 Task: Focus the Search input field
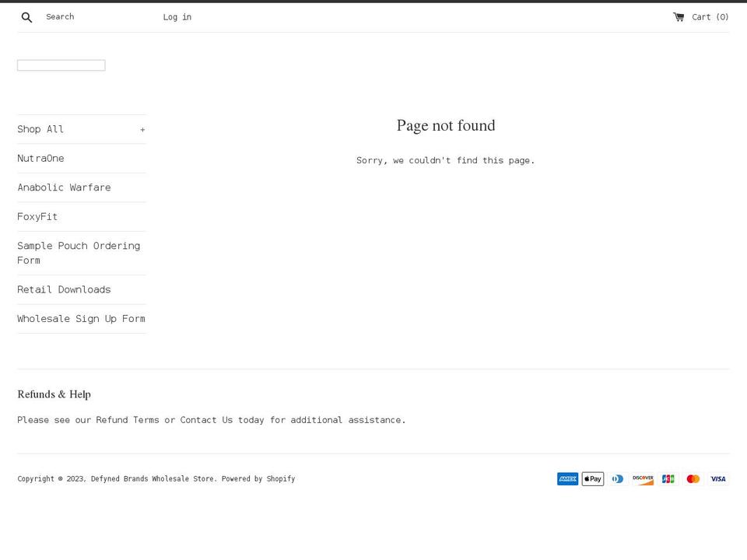click(98, 16)
